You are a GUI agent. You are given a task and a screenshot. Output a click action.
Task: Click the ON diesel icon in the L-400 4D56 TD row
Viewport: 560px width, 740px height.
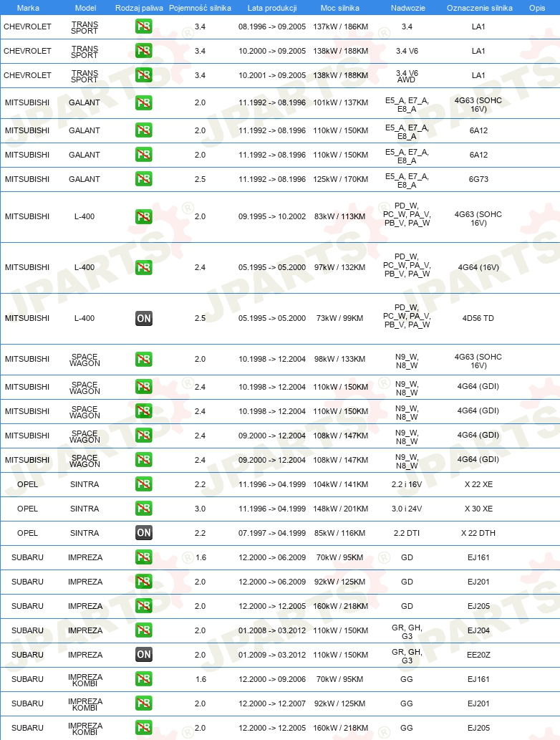click(143, 318)
